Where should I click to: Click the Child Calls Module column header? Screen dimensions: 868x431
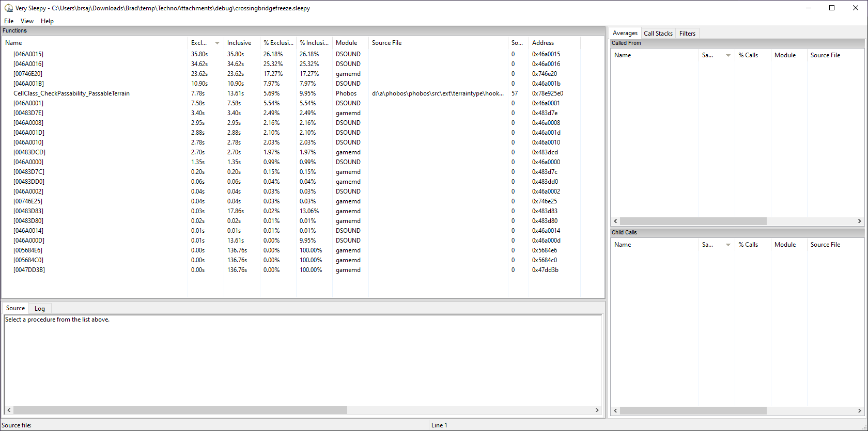tap(789, 245)
